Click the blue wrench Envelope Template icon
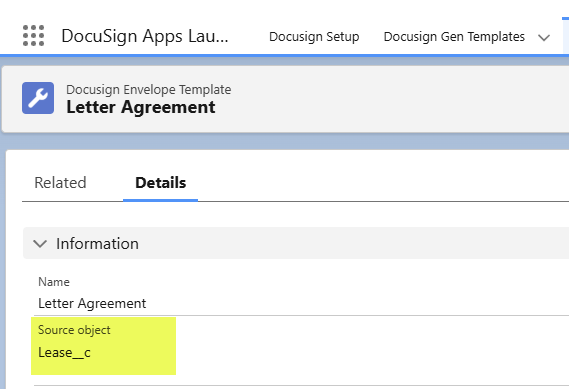This screenshot has height=389, width=569. point(38,98)
